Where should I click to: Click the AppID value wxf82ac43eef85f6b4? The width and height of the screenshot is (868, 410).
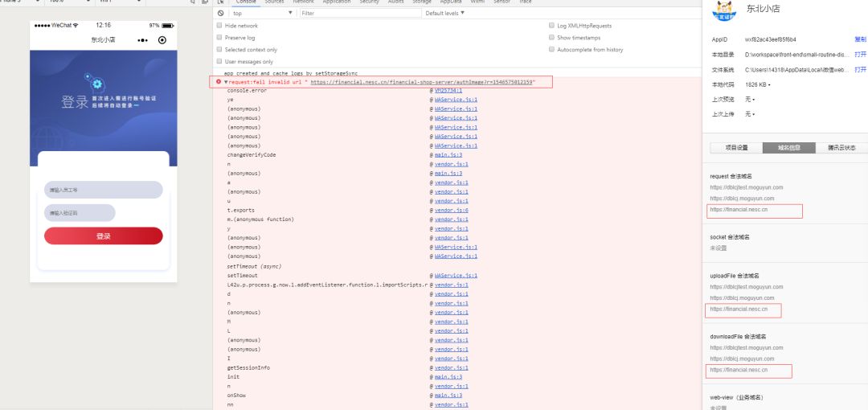(771, 39)
